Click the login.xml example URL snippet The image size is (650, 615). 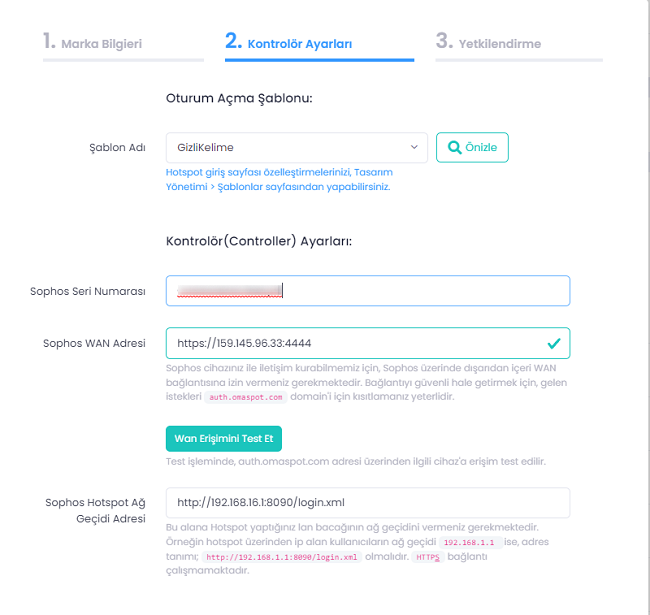pyautogui.click(x=281, y=557)
